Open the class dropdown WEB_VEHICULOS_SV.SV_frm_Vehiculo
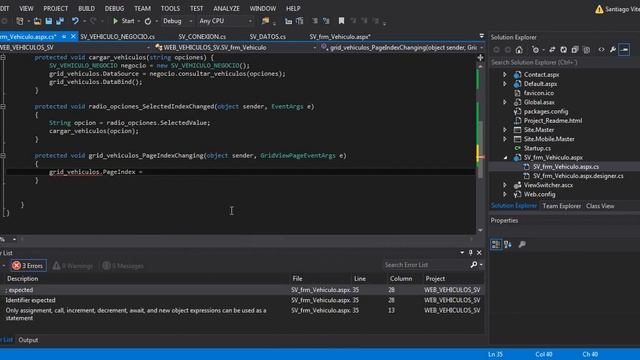 coord(236,48)
